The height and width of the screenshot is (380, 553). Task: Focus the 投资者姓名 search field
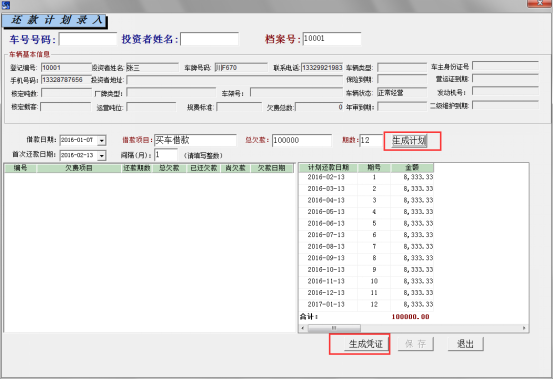209,39
